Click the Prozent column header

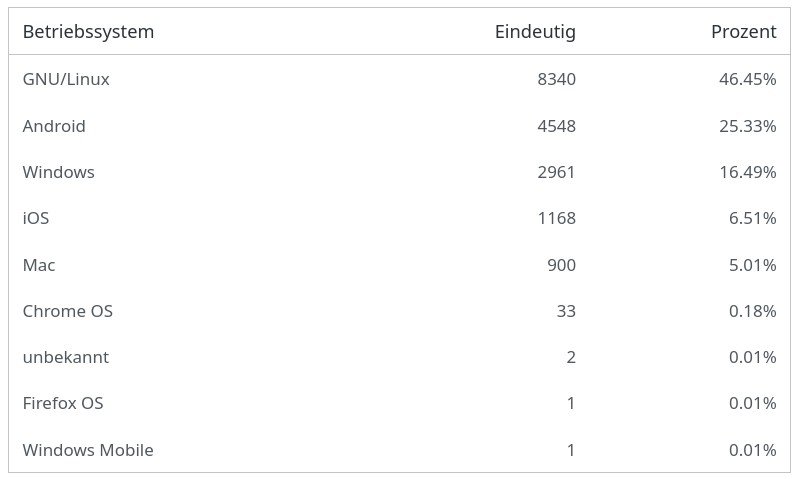[x=743, y=32]
